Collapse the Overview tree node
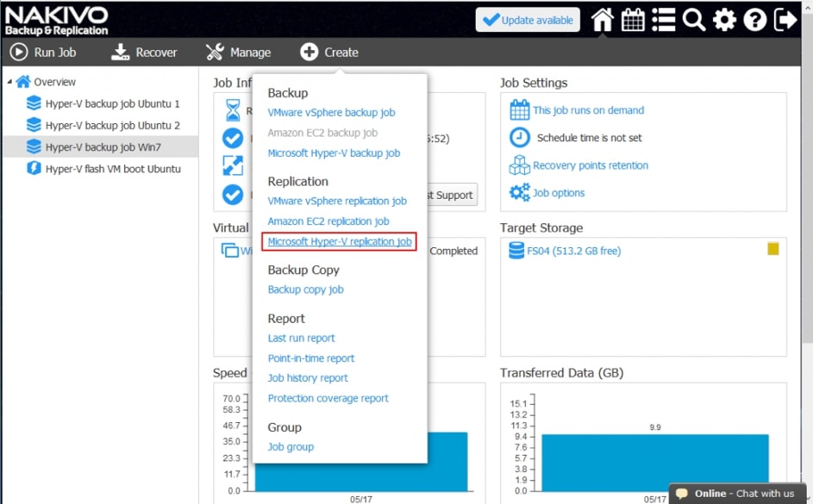813x504 pixels. [x=9, y=82]
